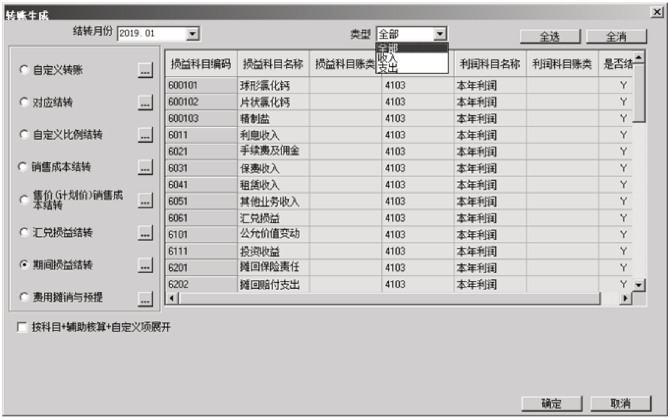Click the 全选 button
The image size is (670, 418).
click(x=550, y=36)
